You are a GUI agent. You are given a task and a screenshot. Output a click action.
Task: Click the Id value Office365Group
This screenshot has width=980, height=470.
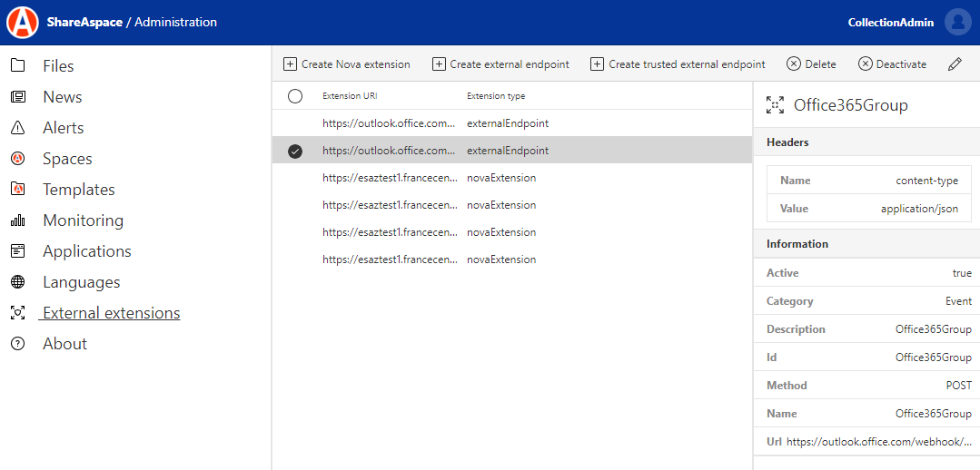(x=933, y=357)
